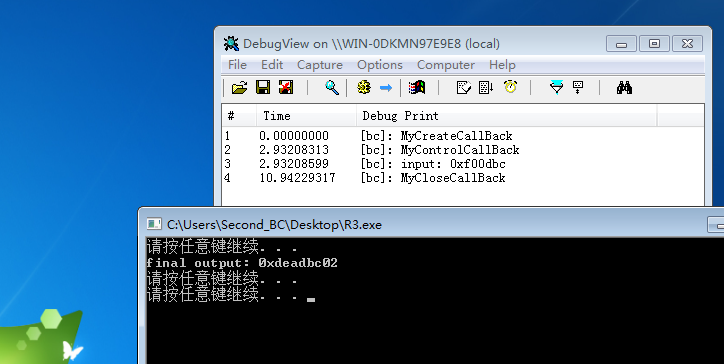Open the File menu in DebugView
This screenshot has width=724, height=364.
click(x=237, y=65)
